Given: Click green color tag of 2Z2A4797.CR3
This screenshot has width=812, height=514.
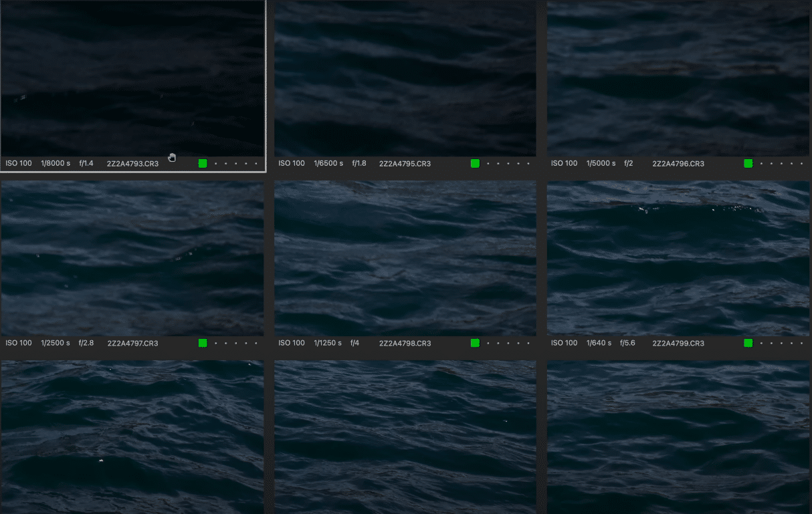Looking at the screenshot, I should tap(203, 343).
